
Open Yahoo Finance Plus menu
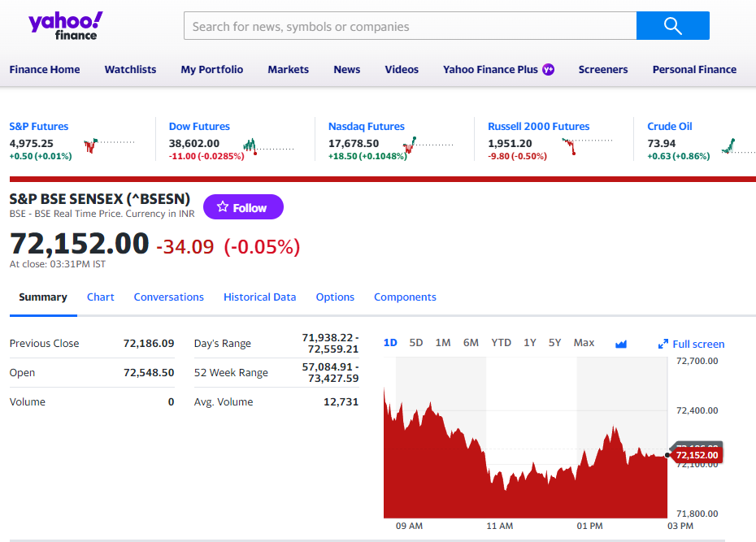(x=490, y=69)
